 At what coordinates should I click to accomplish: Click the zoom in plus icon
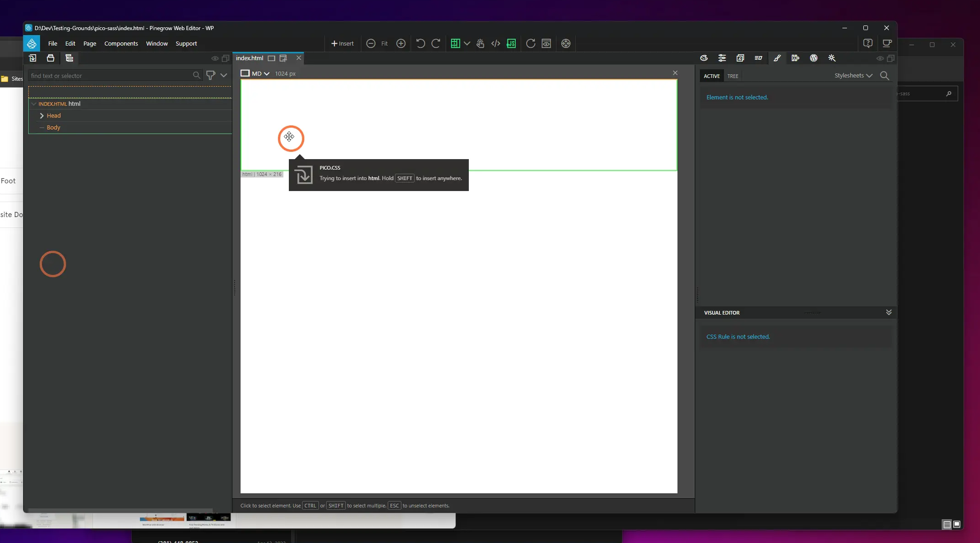(x=401, y=43)
